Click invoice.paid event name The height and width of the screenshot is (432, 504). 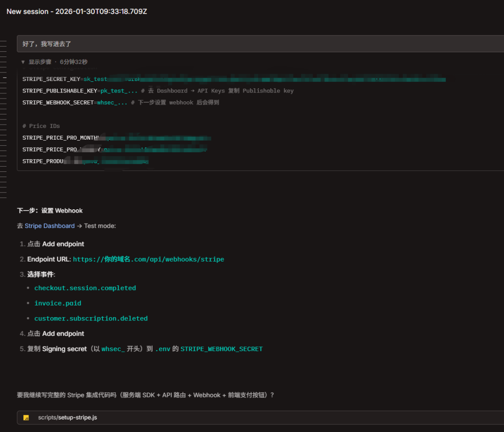pyautogui.click(x=58, y=303)
